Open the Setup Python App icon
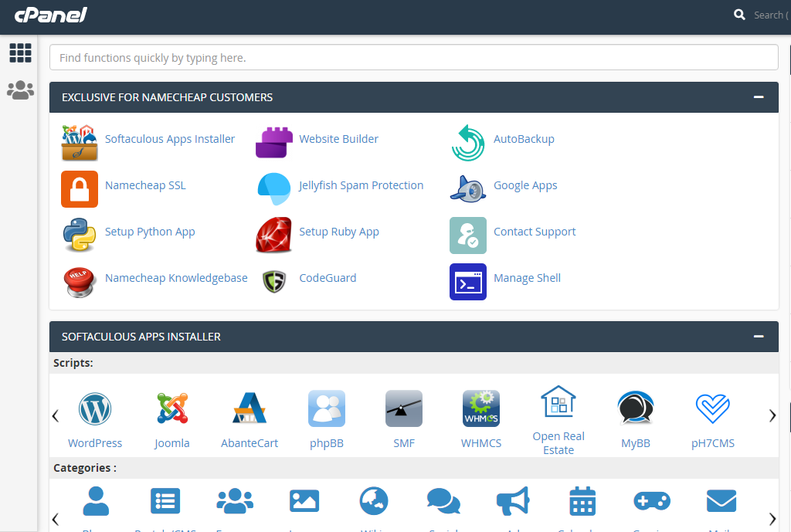Viewport: 791px width, 532px height. (x=80, y=235)
